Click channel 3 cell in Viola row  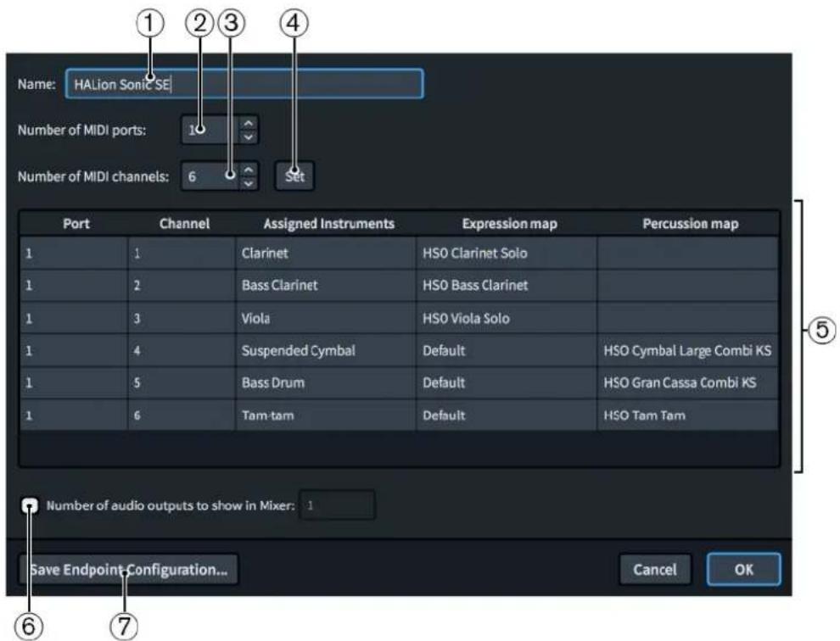[182, 318]
